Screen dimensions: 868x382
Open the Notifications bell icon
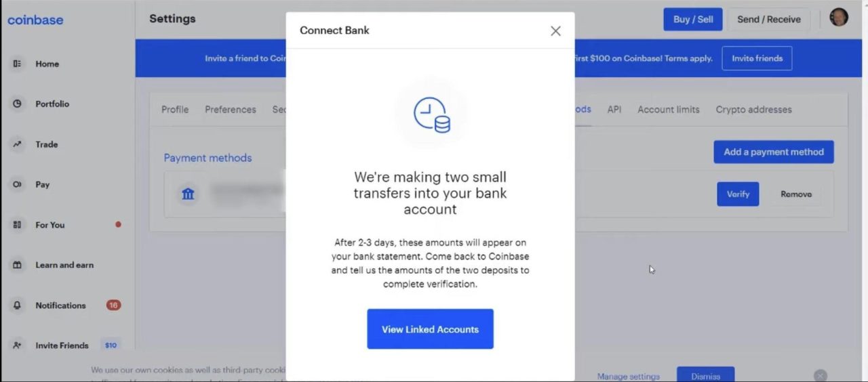pyautogui.click(x=18, y=305)
